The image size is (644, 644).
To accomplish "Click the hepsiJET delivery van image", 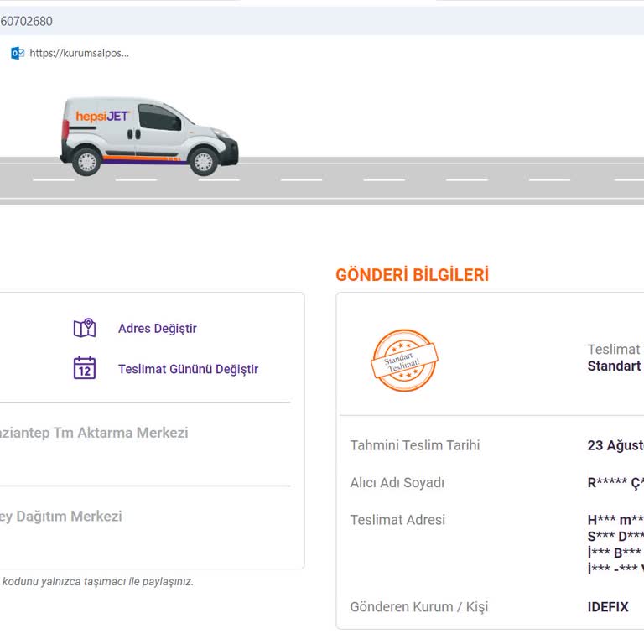I will click(x=148, y=137).
